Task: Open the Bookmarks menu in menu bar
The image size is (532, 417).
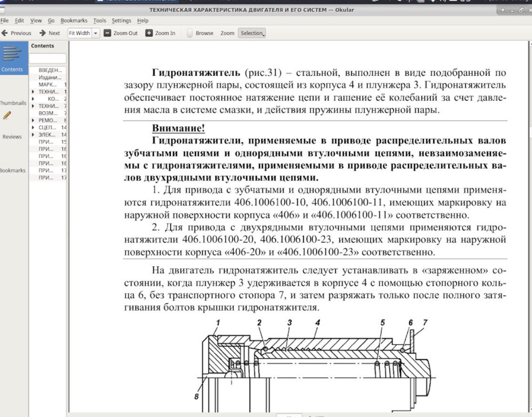Action: pyautogui.click(x=74, y=21)
